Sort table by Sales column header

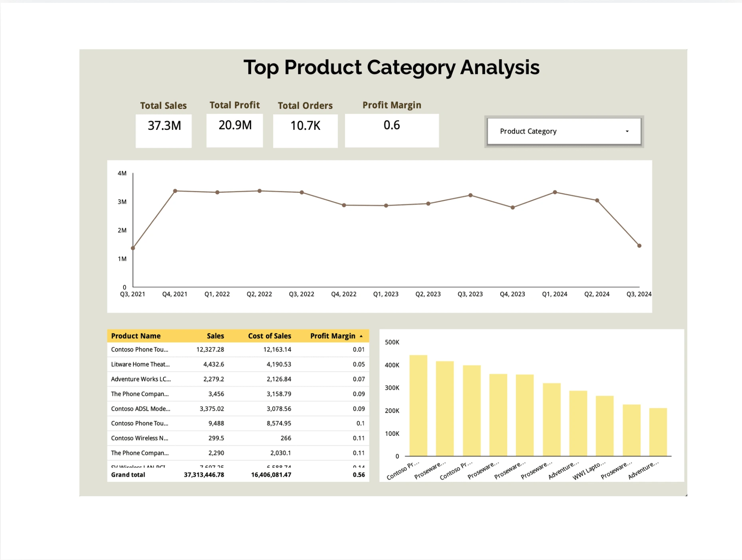click(215, 336)
